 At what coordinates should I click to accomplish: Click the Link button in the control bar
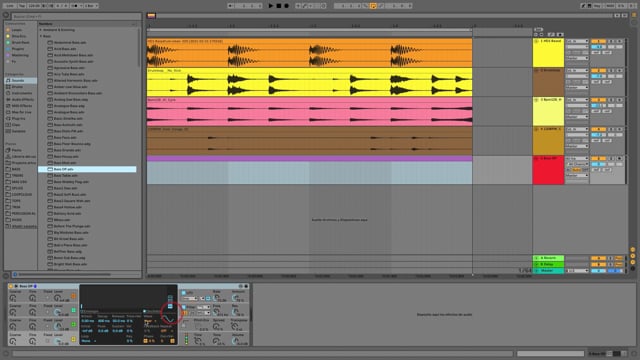(10, 6)
